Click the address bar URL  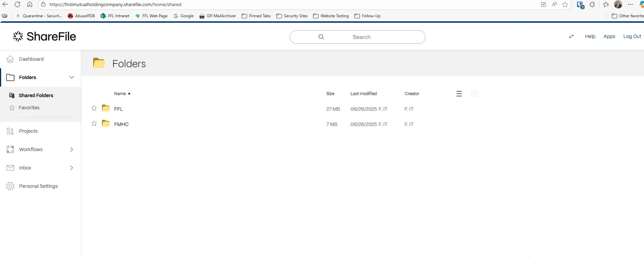coord(115,4)
